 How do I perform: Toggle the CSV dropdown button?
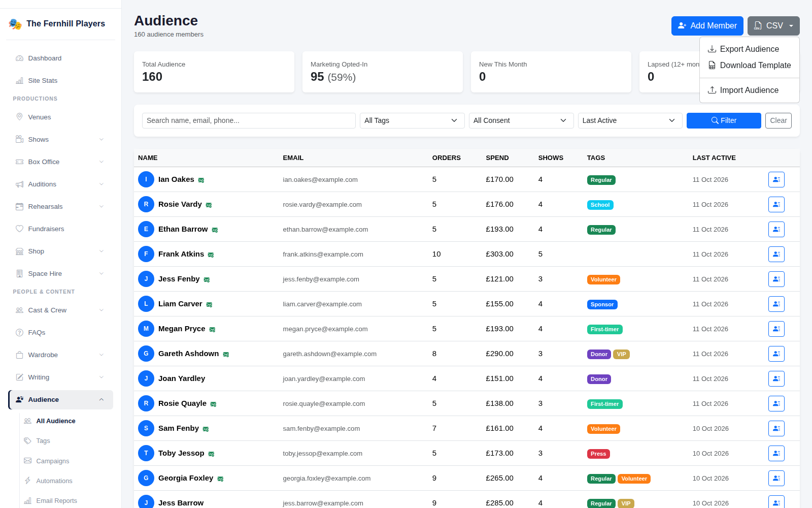click(x=773, y=26)
